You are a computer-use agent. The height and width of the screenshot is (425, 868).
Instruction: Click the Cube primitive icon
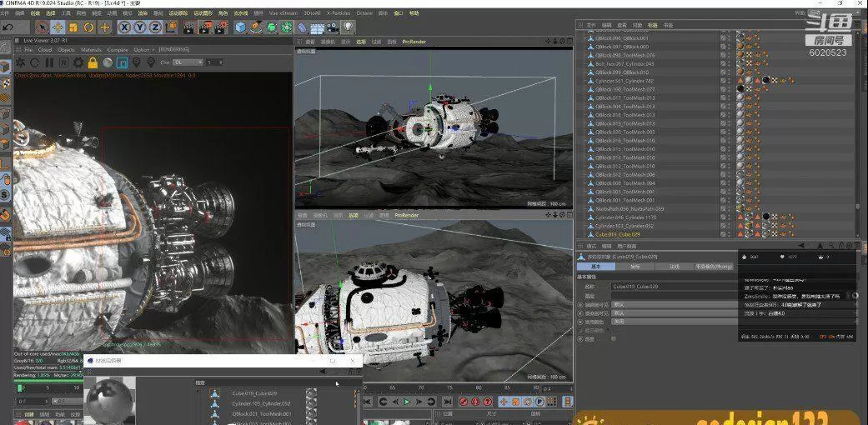241,27
